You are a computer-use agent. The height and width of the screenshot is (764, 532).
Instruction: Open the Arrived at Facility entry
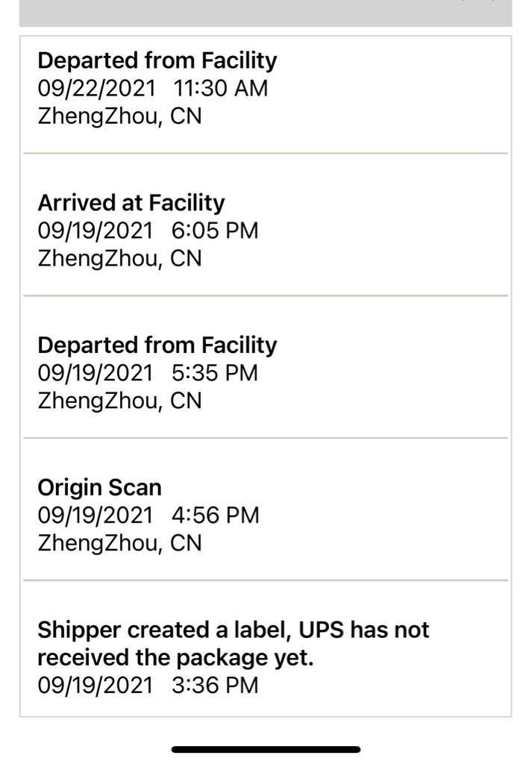131,203
